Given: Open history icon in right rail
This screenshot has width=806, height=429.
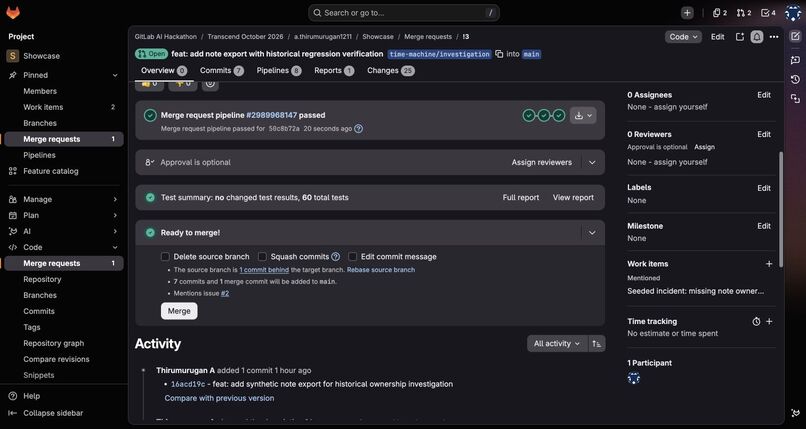Looking at the screenshot, I should [x=795, y=79].
